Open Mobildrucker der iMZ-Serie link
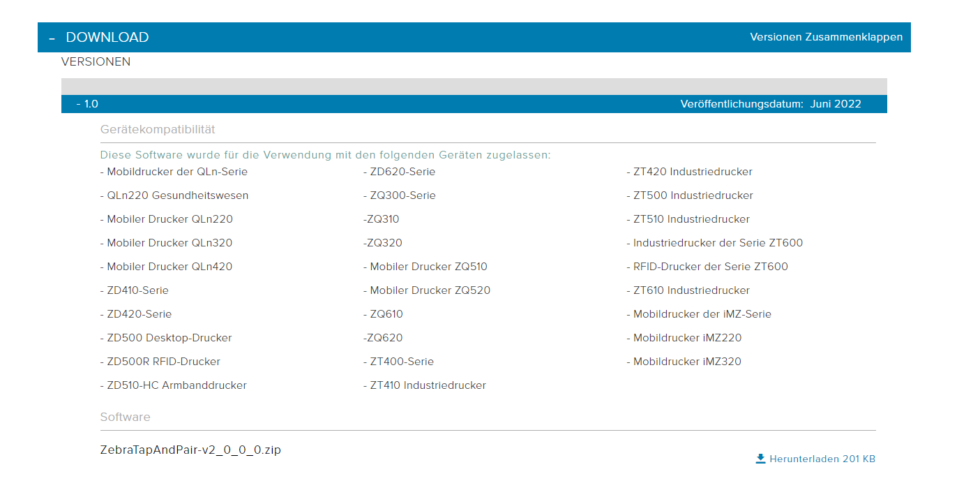 tap(699, 314)
